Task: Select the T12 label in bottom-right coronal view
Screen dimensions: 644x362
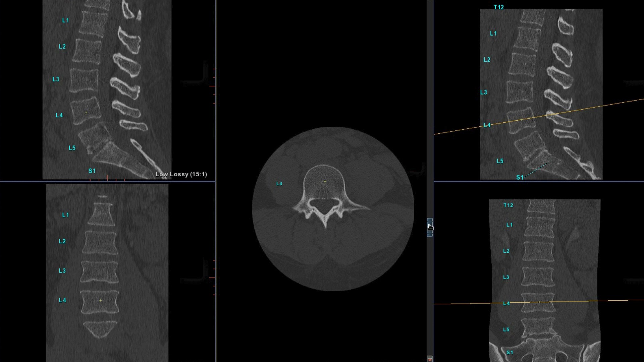Action: (508, 205)
